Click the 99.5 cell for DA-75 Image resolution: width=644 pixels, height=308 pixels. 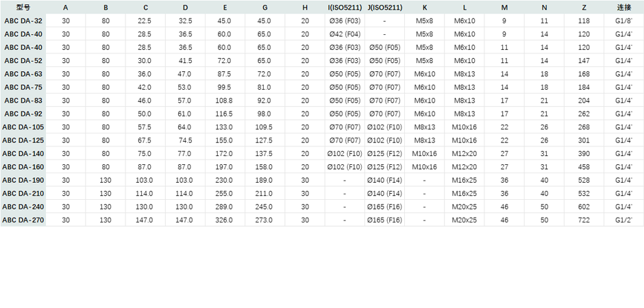(224, 88)
